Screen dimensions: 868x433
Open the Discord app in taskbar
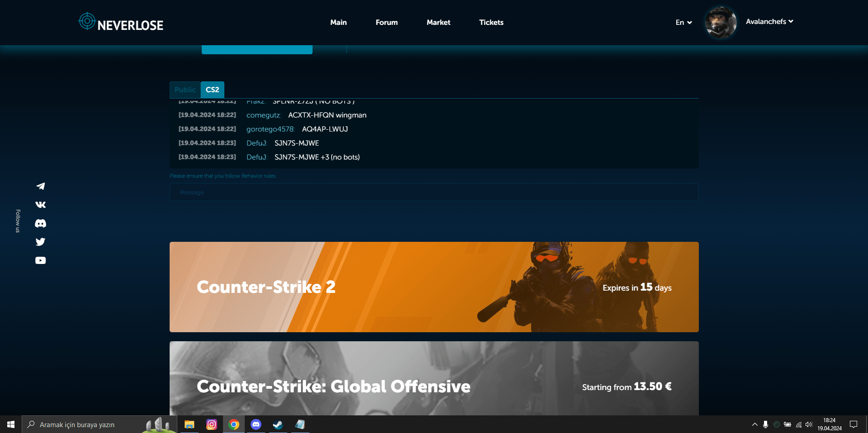pos(256,424)
